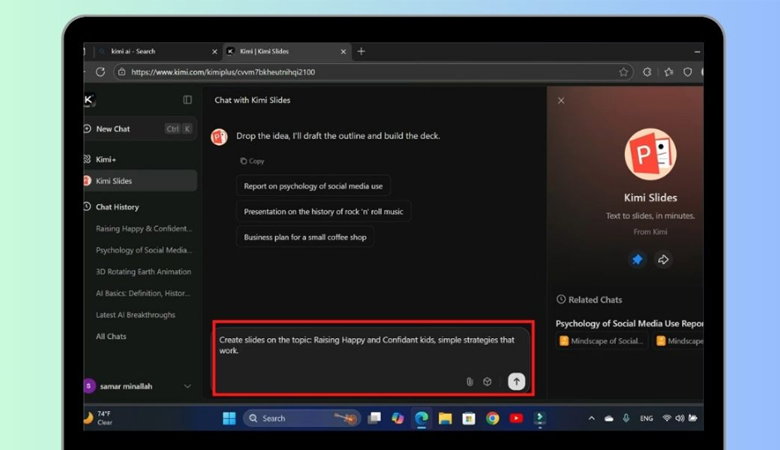Open the weather widget showing 74°F
The height and width of the screenshot is (450, 780).
[98, 418]
